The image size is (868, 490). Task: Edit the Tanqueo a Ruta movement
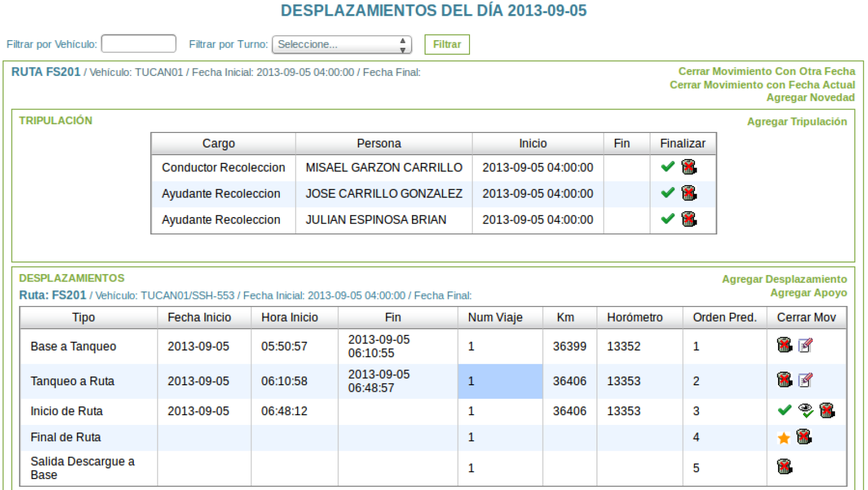pyautogui.click(x=806, y=380)
